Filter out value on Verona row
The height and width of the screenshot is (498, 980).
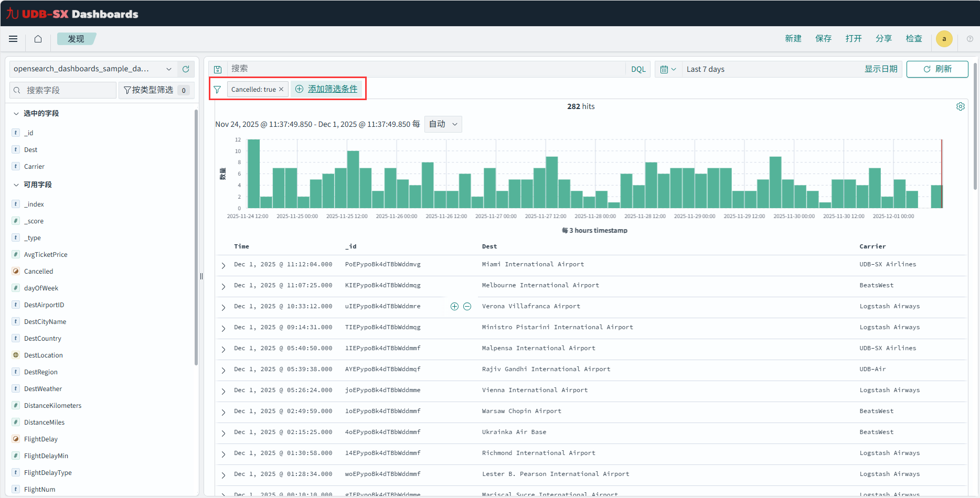[x=467, y=307]
